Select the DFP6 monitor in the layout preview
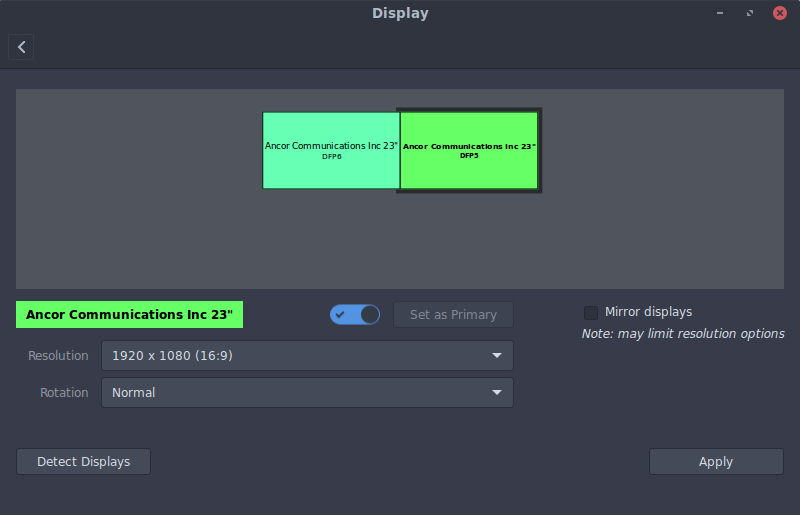This screenshot has height=515, width=800. pos(331,151)
